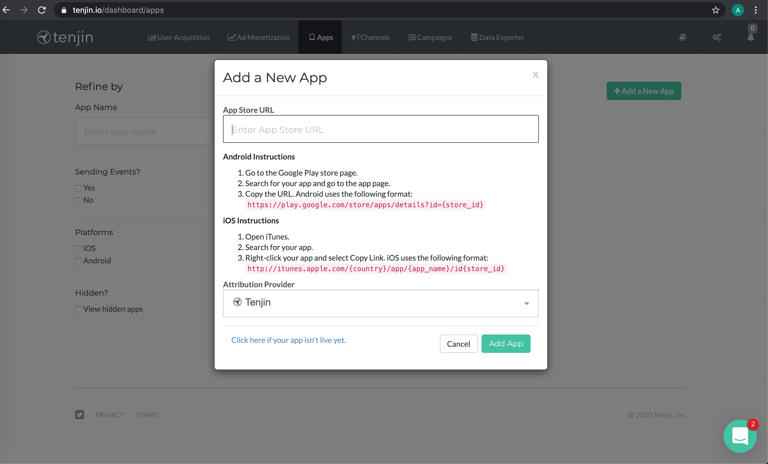Screen dimensions: 768x464
Task: Open the browser profile avatar
Action: 738,10
